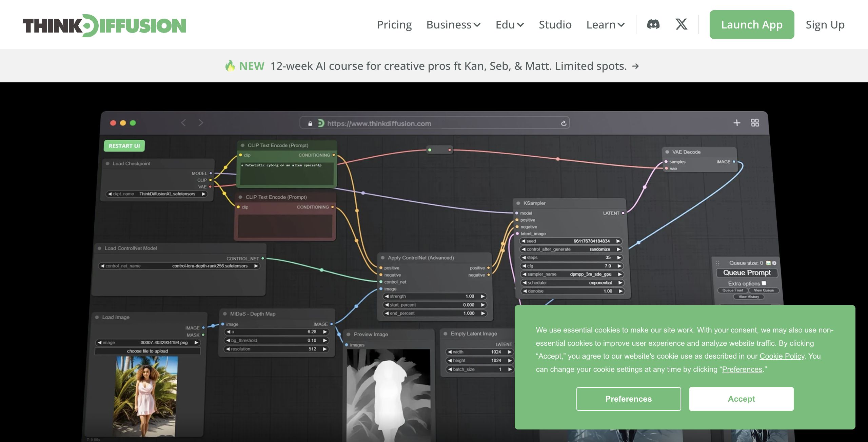Accept cookies in the consent banner
Viewport: 868px width, 442px height.
click(741, 399)
